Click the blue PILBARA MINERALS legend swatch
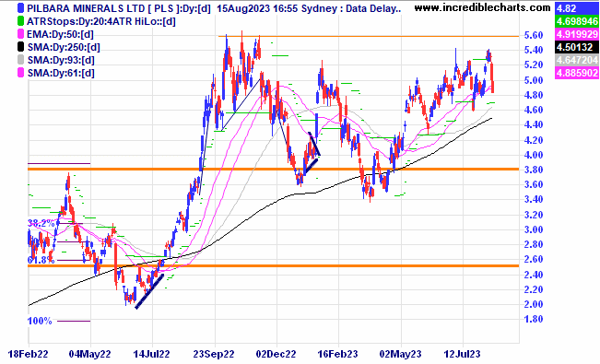This screenshot has height=364, width=600. click(x=20, y=8)
